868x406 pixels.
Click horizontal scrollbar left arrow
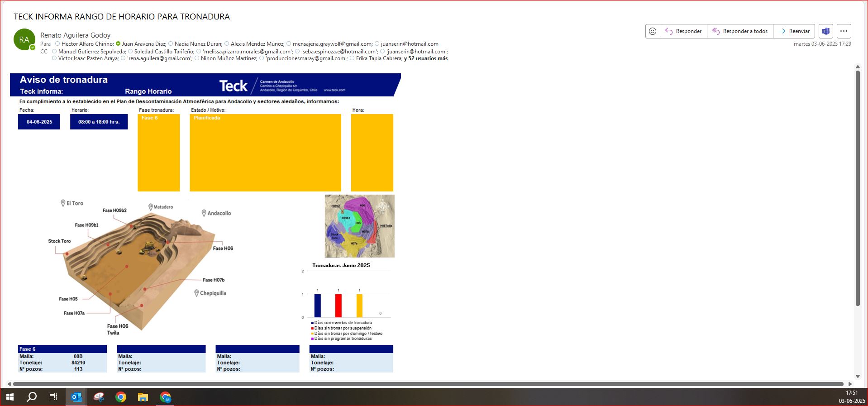(9, 384)
